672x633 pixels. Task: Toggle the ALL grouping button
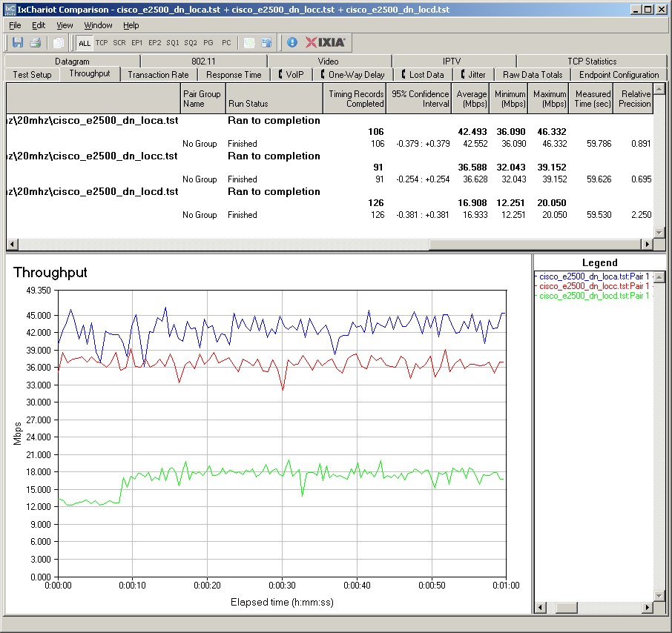(85, 43)
